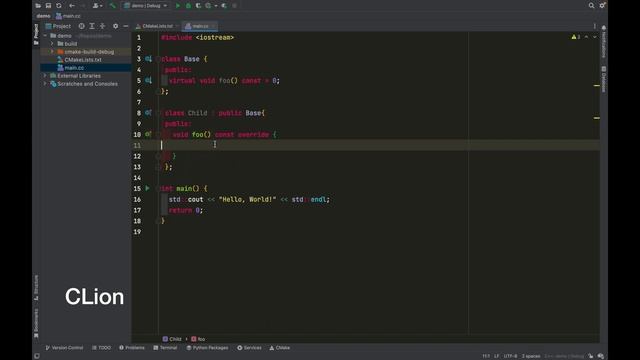Fold the main function at line 15

pos(158,189)
